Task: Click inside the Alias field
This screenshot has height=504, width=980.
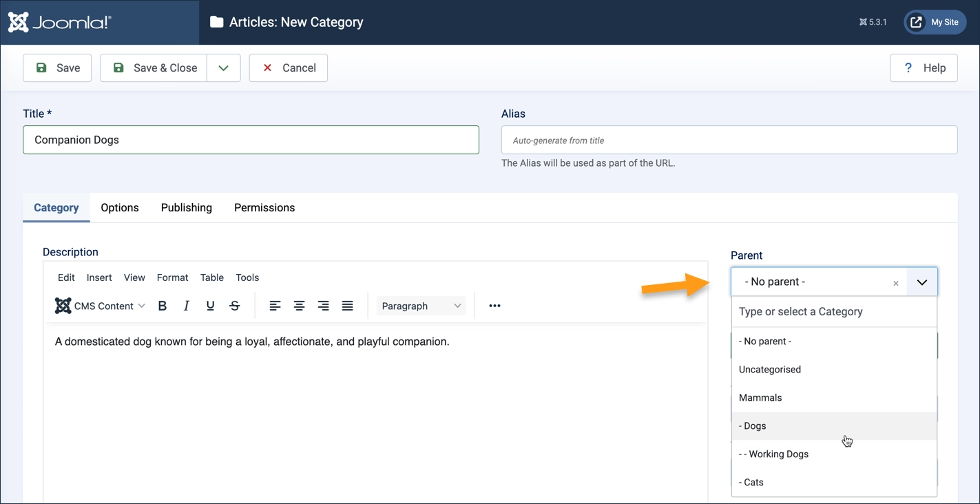Action: coord(729,140)
